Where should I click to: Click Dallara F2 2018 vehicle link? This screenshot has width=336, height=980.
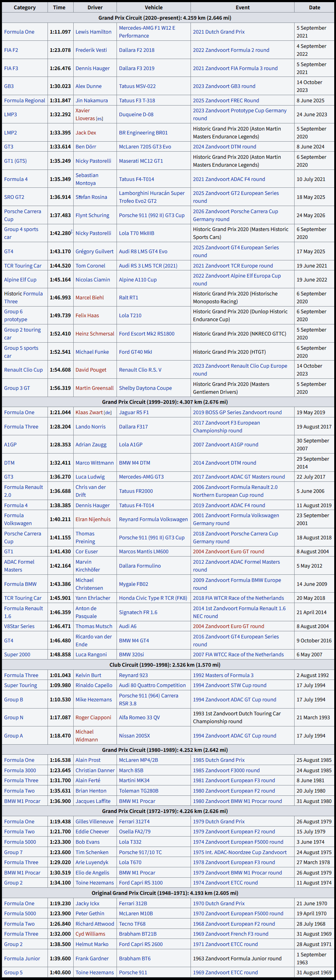137,50
